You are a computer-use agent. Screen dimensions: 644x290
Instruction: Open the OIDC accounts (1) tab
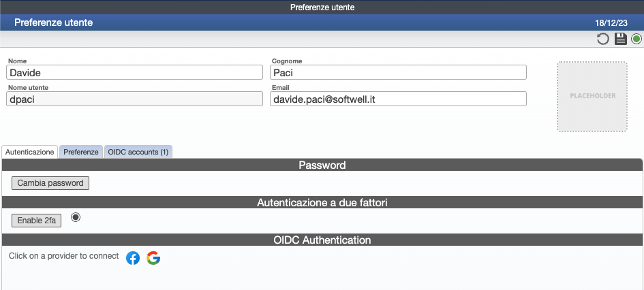138,152
